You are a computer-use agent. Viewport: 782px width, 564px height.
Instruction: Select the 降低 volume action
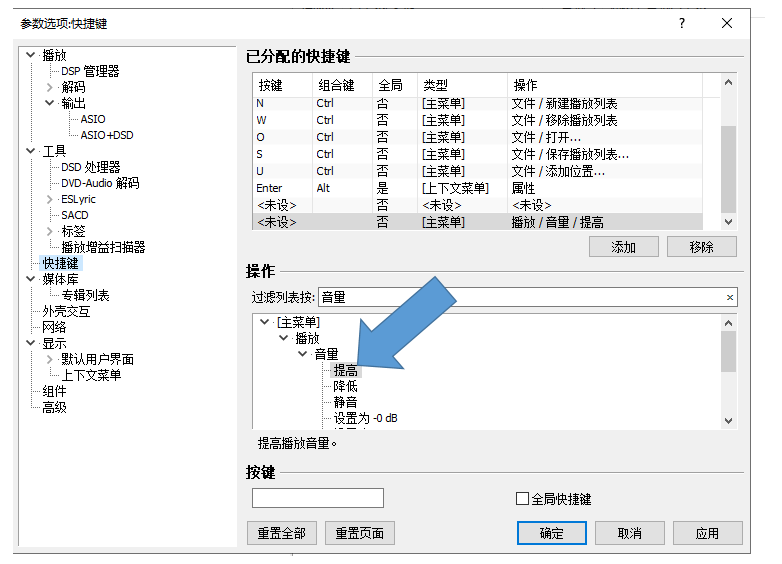345,386
